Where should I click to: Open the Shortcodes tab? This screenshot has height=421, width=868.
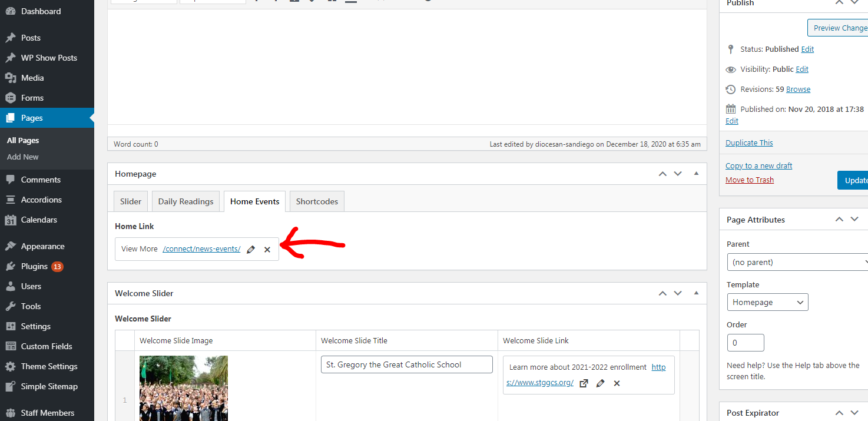317,201
